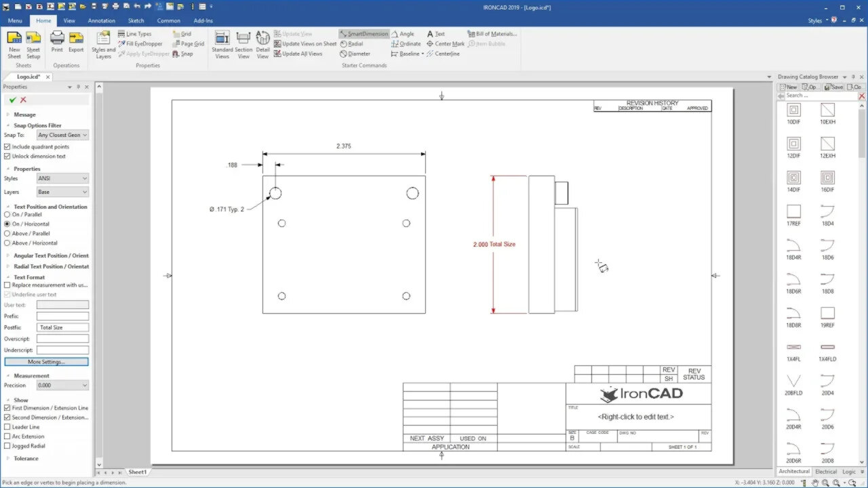Enable Include quadrant points option

(8, 146)
